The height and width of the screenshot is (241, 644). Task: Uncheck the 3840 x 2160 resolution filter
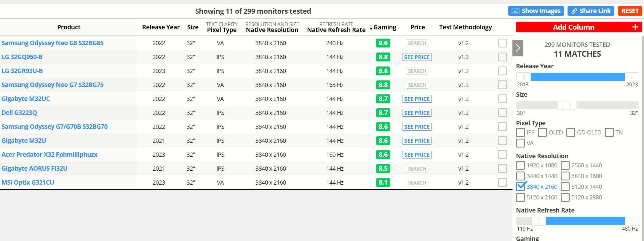520,187
